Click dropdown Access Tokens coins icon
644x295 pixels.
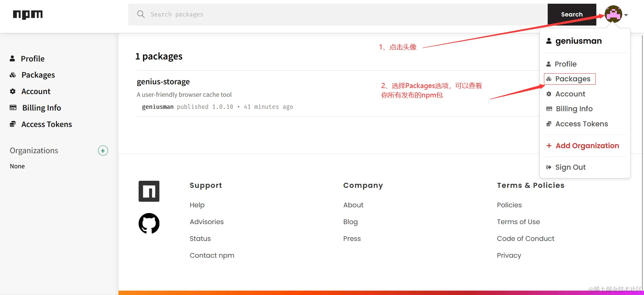(549, 124)
